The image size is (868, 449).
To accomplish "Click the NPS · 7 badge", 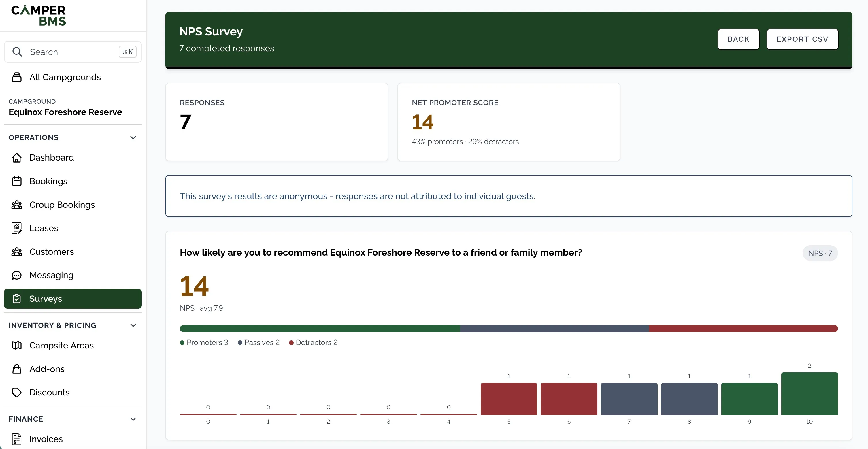I will tap(820, 253).
